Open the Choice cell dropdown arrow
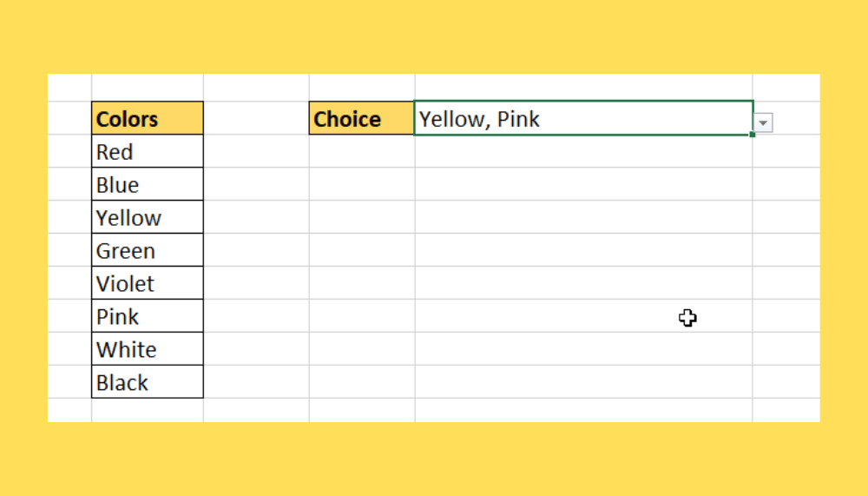This screenshot has height=496, width=868. [x=763, y=123]
